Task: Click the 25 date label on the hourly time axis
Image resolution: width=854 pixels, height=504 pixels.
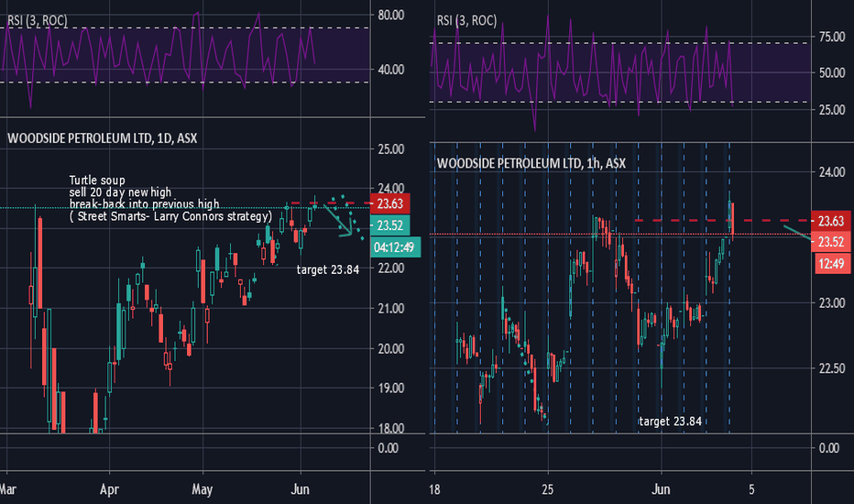Action: coord(547,489)
